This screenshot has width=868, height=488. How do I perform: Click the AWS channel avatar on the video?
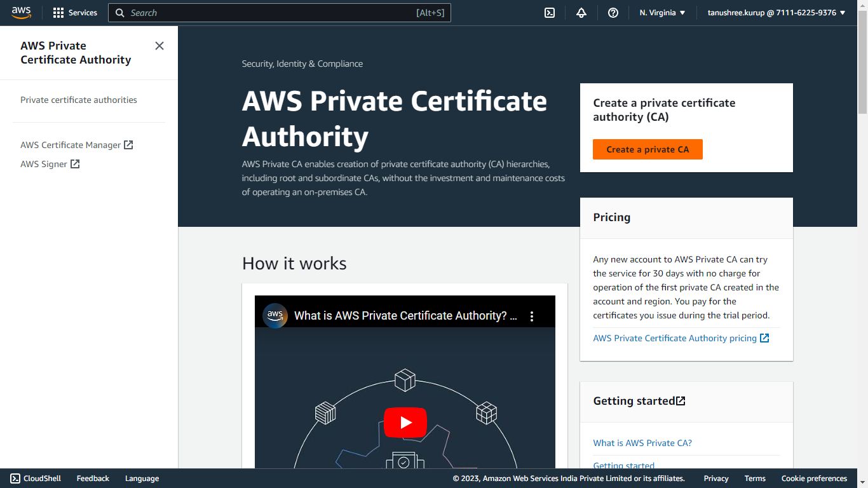(275, 316)
